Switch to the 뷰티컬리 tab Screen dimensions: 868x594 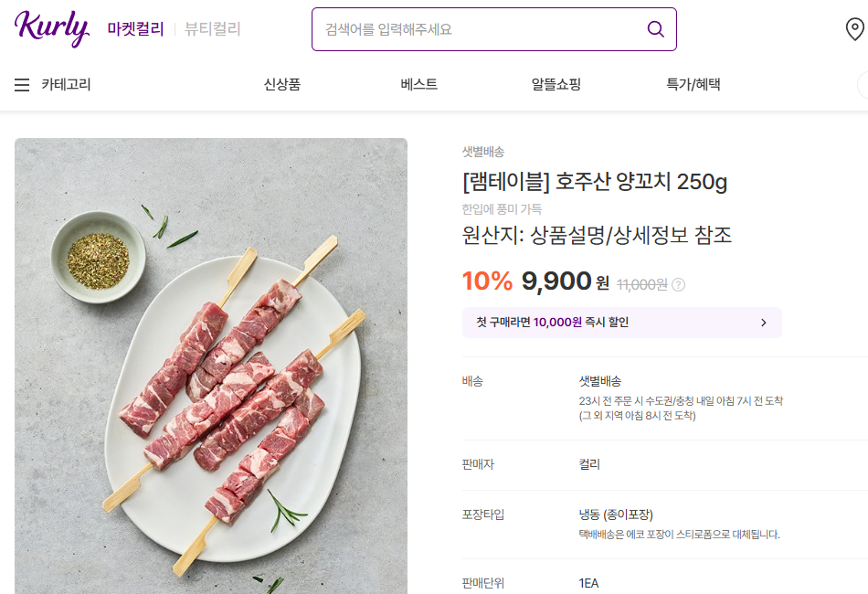click(213, 29)
